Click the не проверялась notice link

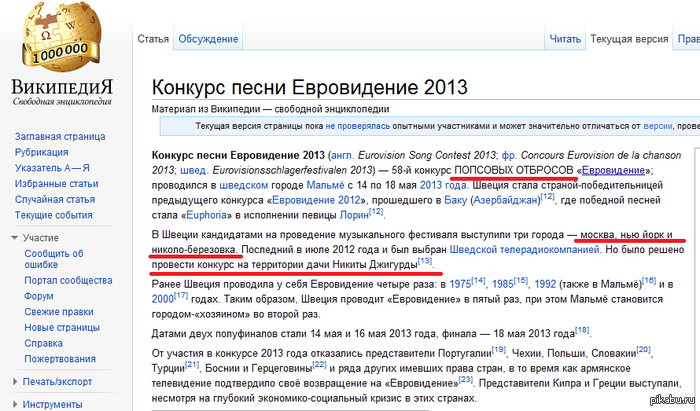[358, 126]
